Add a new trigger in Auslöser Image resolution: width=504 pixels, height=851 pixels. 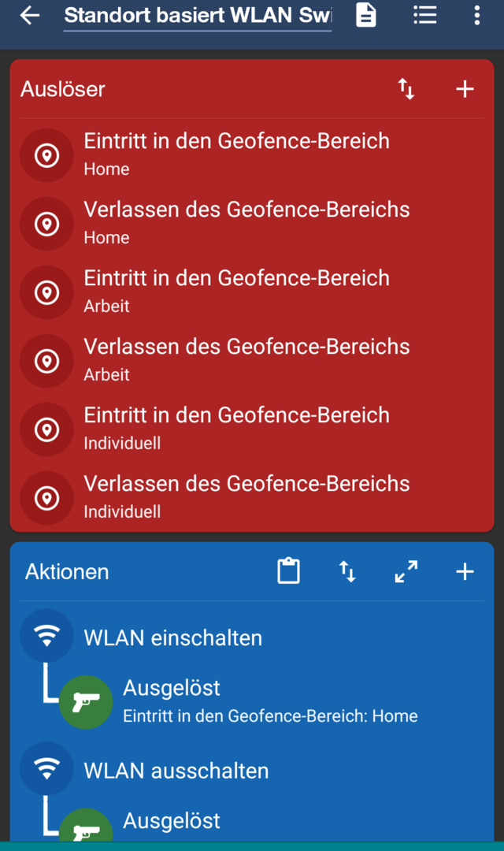465,89
